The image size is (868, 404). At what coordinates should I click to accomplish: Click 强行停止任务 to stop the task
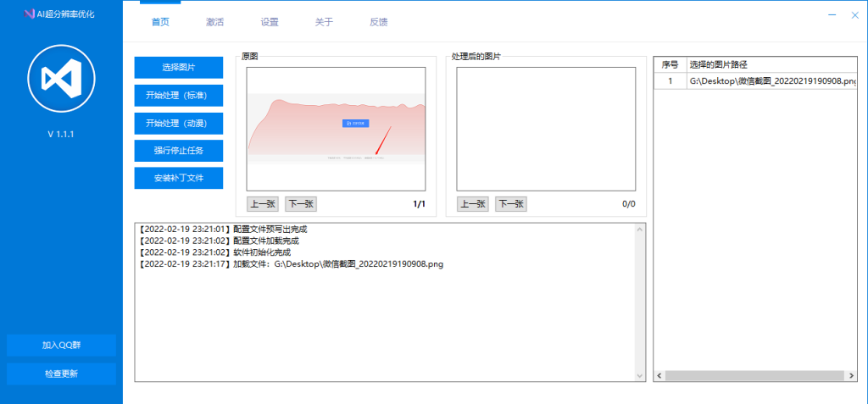click(x=179, y=151)
